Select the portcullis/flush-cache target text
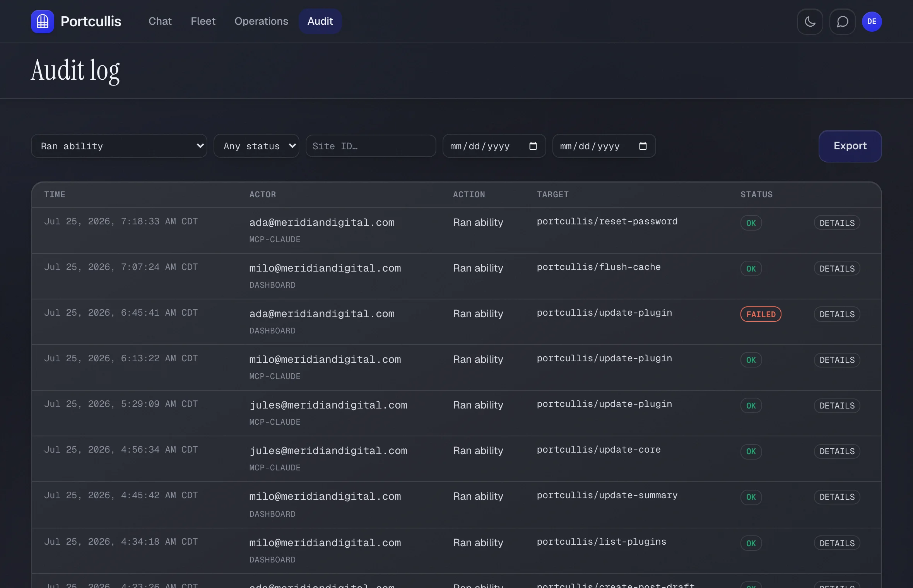The image size is (913, 588). tap(598, 267)
